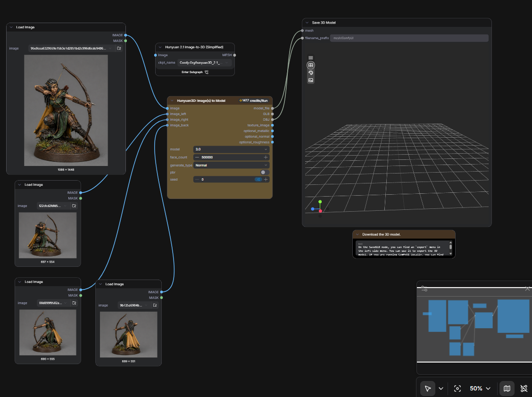Toggle the minimap map icon

(507, 389)
